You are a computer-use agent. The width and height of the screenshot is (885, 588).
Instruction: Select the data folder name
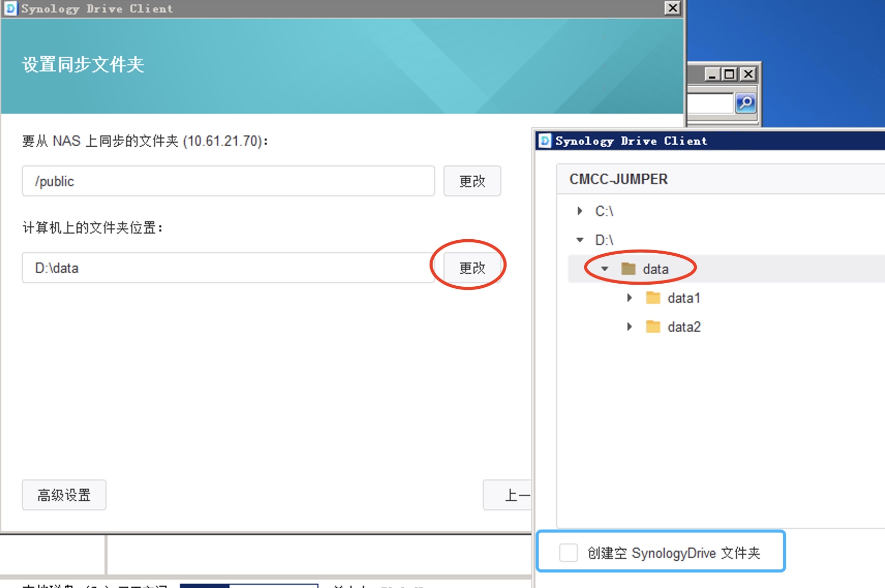[x=655, y=269]
